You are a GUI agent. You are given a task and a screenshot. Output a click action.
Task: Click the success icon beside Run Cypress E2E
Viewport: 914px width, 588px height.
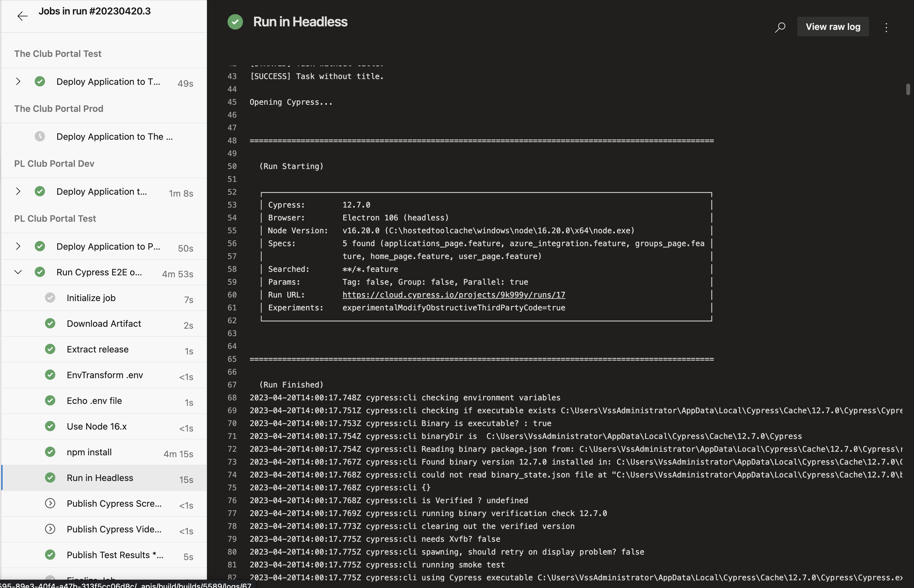coord(40,272)
